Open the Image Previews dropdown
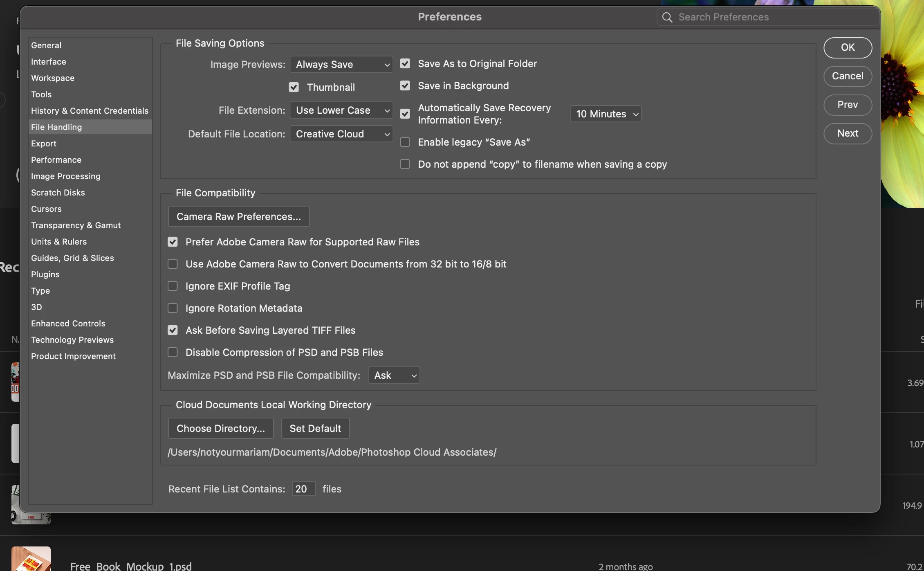924x571 pixels. 341,65
